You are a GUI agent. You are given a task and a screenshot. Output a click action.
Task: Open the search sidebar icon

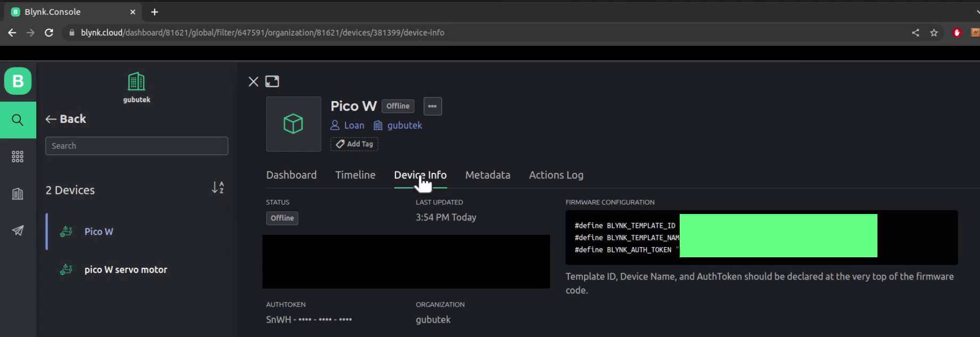pyautogui.click(x=18, y=120)
